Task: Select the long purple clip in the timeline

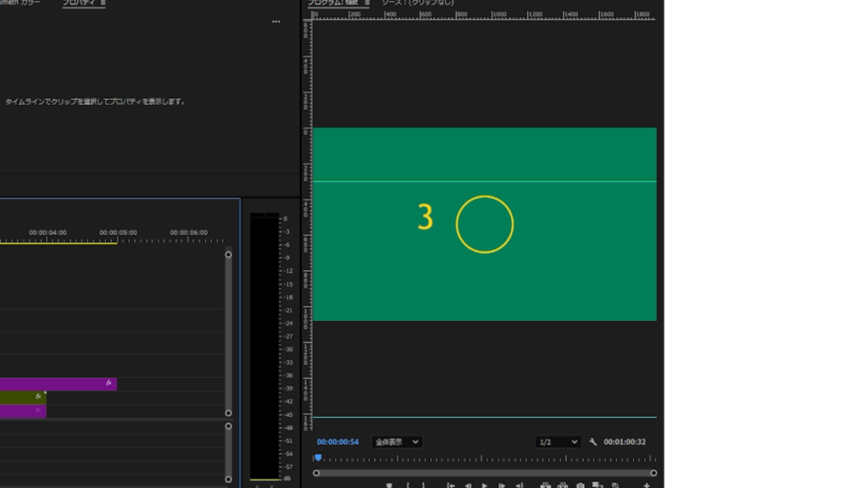Action: point(58,384)
